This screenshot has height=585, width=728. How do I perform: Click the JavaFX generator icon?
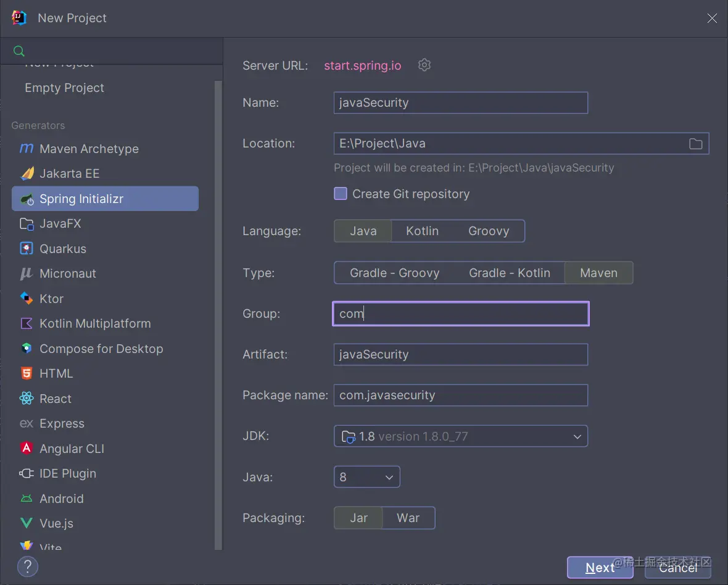27,224
